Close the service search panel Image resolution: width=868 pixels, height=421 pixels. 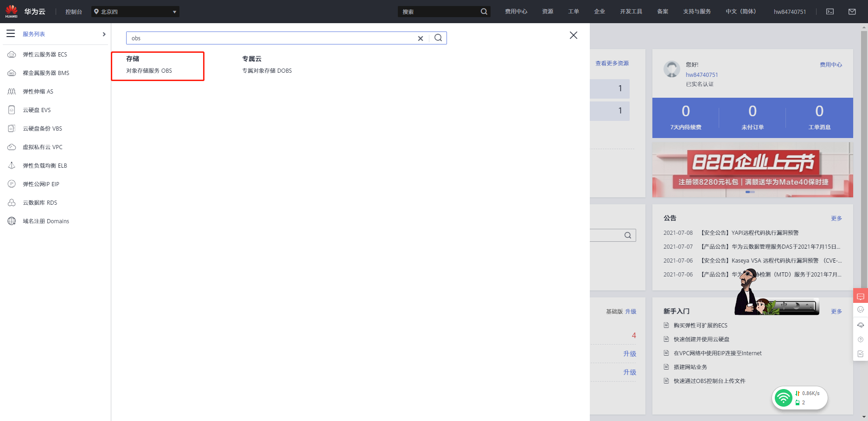tap(574, 35)
